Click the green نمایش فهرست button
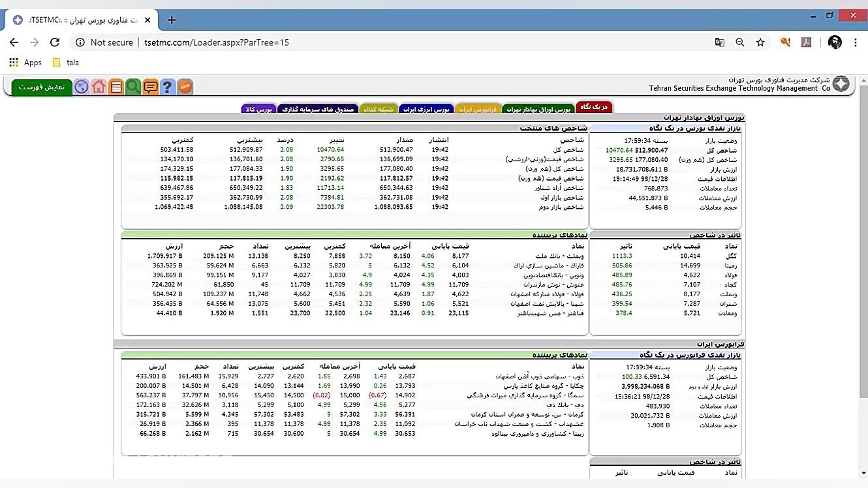This screenshot has height=488, width=868. click(x=41, y=87)
